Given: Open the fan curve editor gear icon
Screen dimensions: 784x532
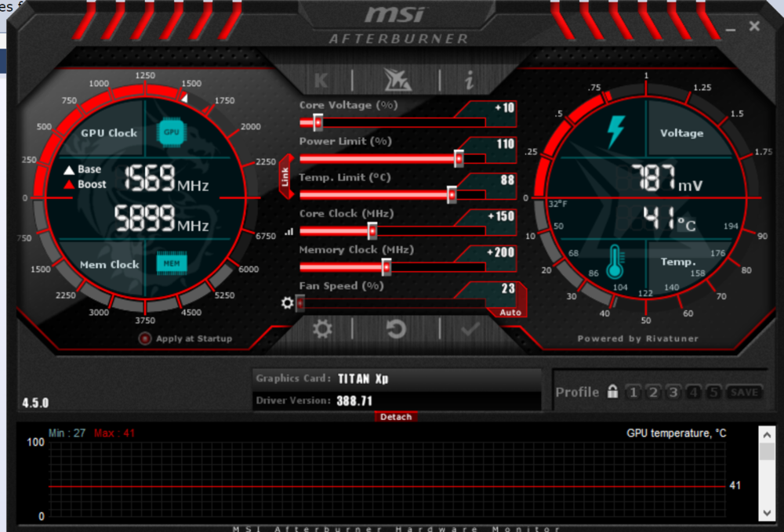Looking at the screenshot, I should [288, 302].
